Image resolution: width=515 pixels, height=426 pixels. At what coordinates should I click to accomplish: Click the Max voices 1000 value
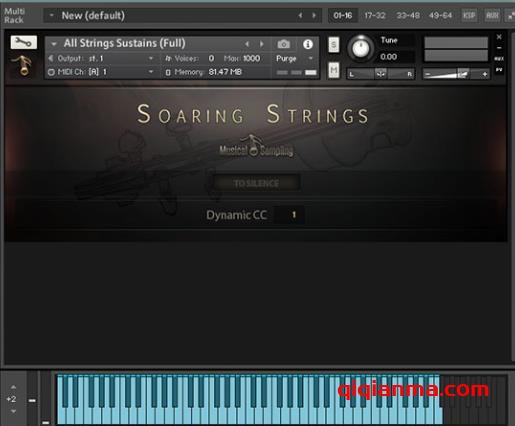pos(251,58)
